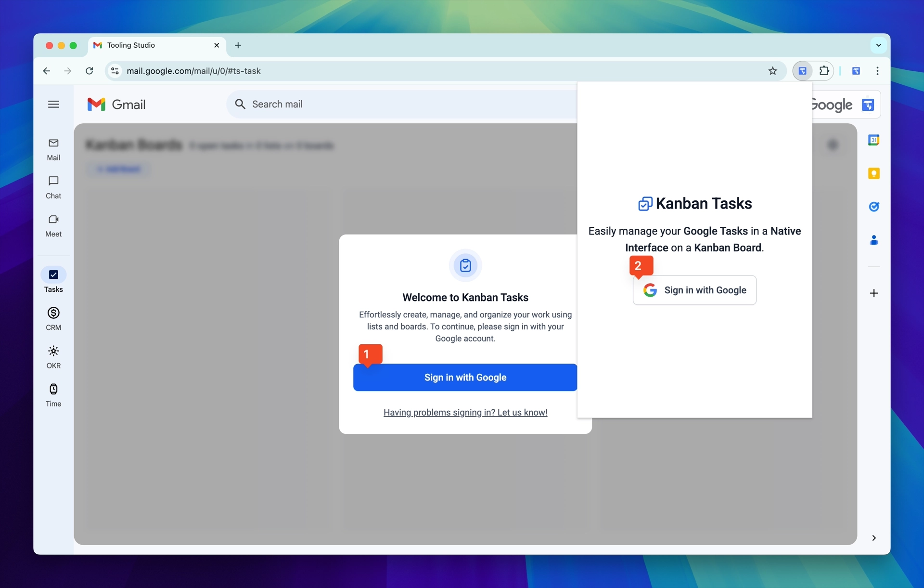Viewport: 924px width, 588px height.
Task: Select Tasks in the Gmail sidebar
Action: click(53, 280)
